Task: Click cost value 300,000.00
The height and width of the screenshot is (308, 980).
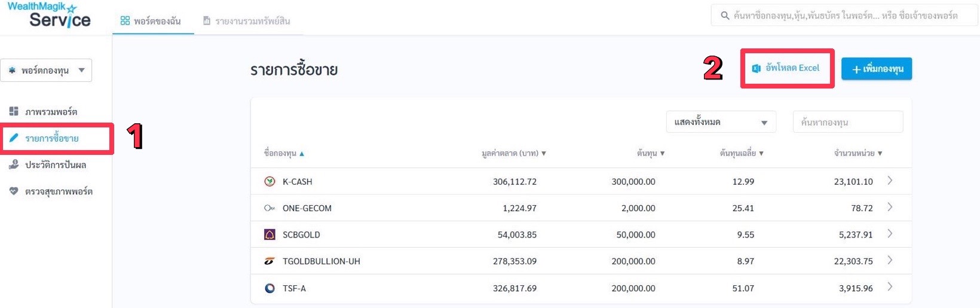Action: click(633, 182)
